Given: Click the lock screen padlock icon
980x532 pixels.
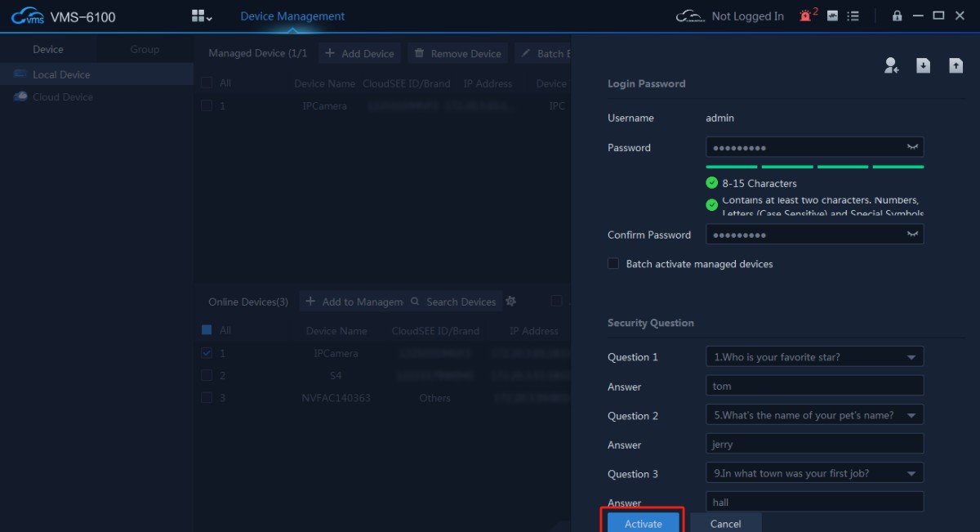Looking at the screenshot, I should [897, 16].
